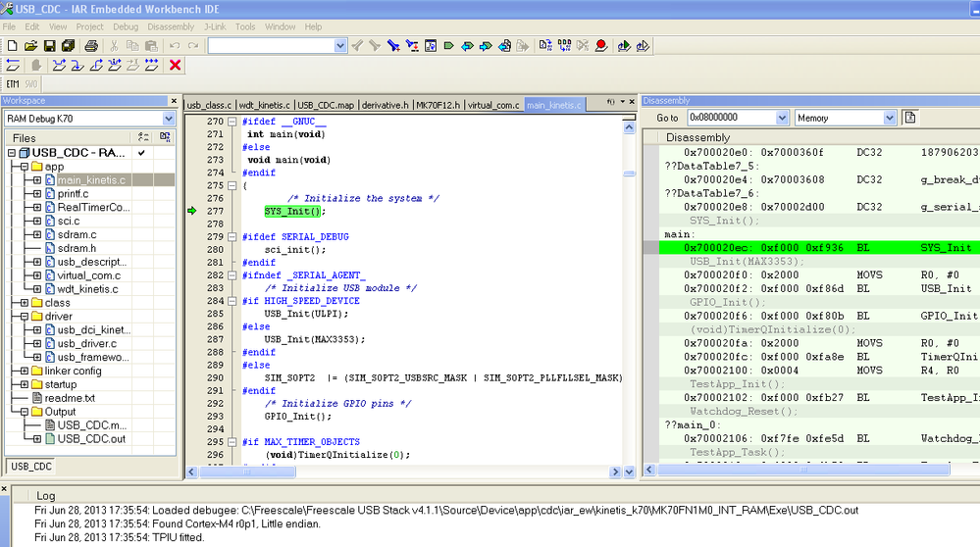Click the Reset debugger icon
This screenshot has width=980, height=547.
(13, 66)
